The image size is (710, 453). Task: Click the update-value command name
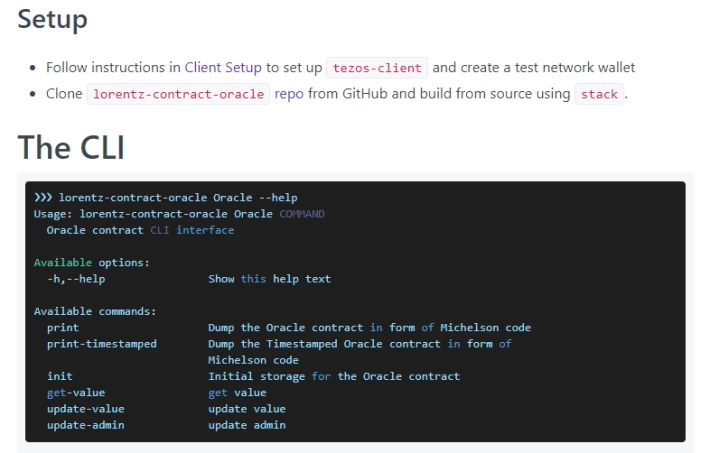[86, 409]
